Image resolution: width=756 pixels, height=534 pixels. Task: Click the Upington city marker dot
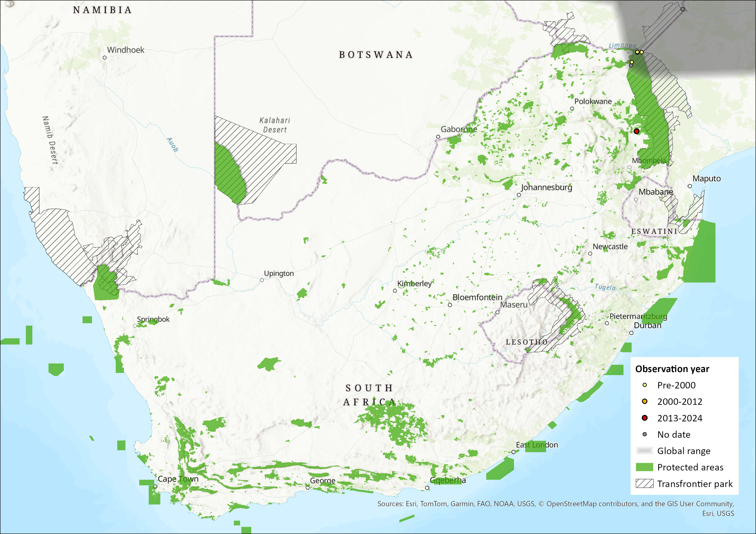(262, 280)
